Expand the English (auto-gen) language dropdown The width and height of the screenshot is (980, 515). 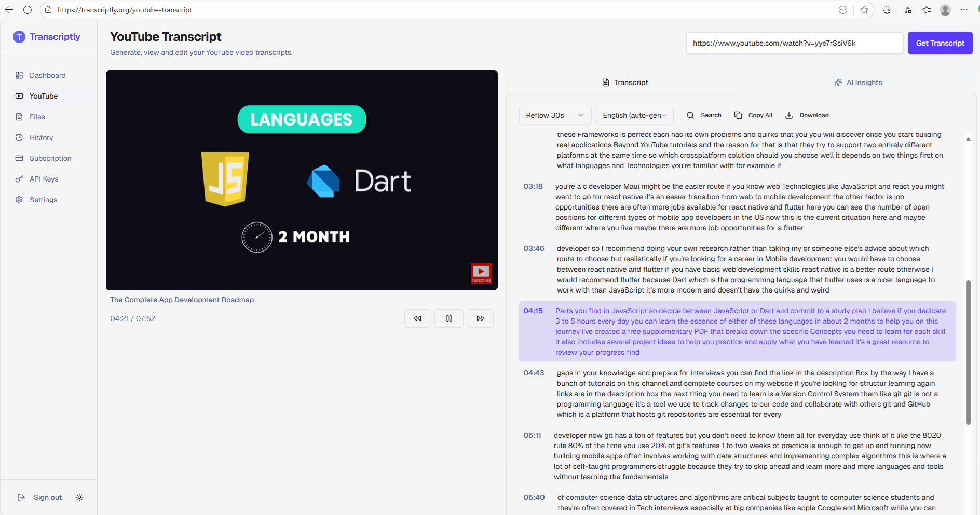(x=634, y=115)
